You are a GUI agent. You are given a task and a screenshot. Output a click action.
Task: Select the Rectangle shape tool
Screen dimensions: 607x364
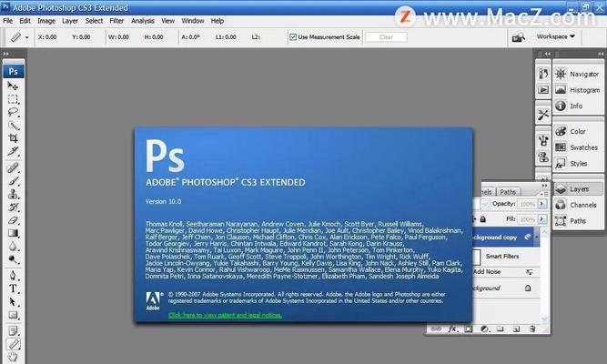coord(13,315)
